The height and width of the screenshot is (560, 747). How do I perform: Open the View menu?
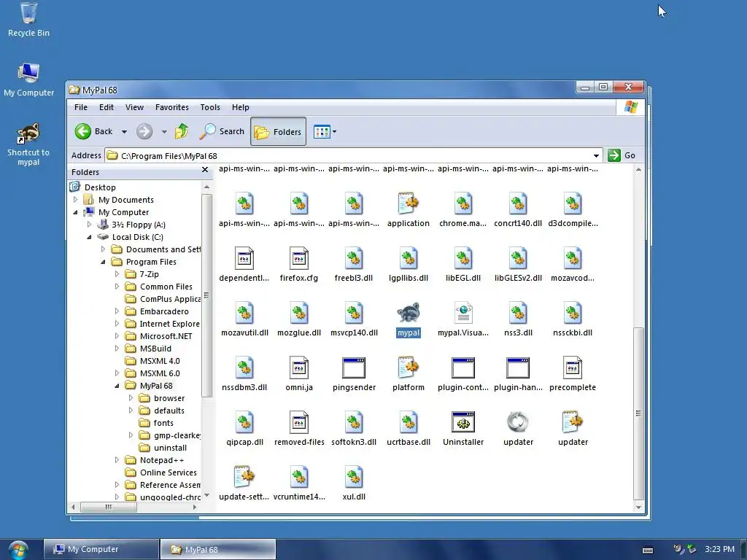134,107
